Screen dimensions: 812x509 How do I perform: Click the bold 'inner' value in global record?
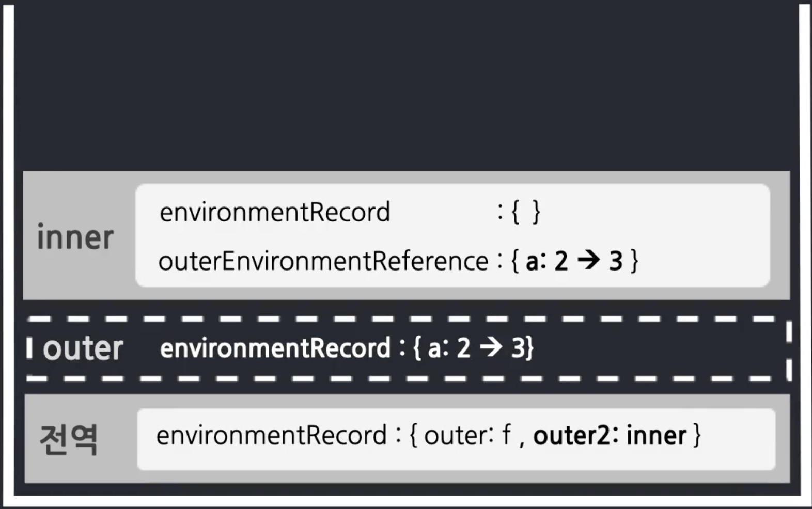coord(657,435)
